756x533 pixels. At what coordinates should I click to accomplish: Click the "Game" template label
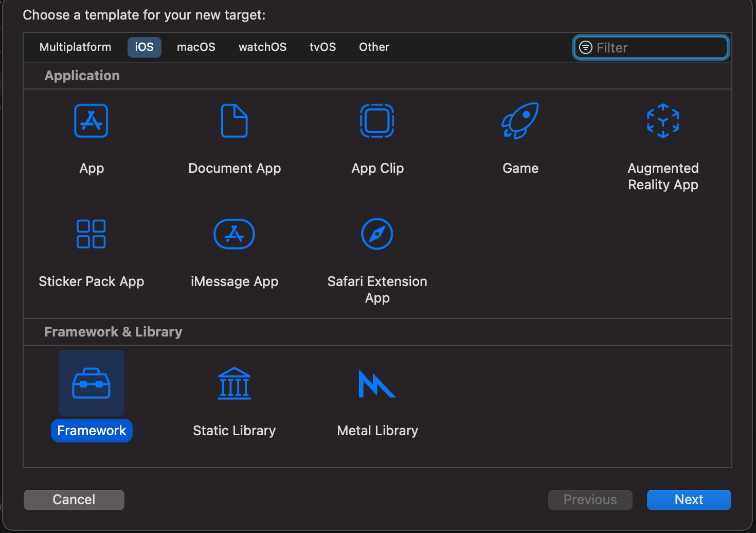[x=520, y=168]
